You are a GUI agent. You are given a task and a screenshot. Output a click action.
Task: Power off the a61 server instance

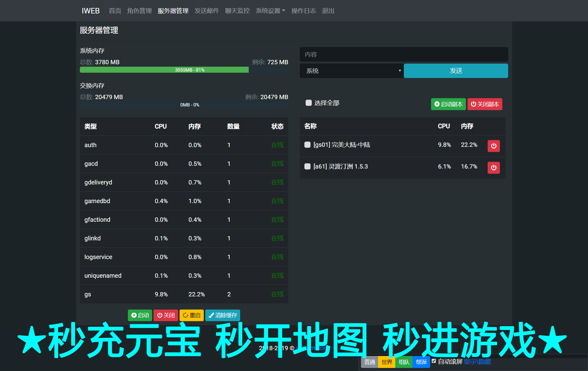click(x=493, y=168)
